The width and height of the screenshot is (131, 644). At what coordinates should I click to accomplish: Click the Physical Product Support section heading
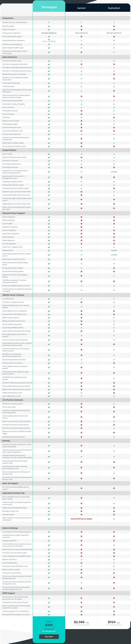click(x=14, y=213)
